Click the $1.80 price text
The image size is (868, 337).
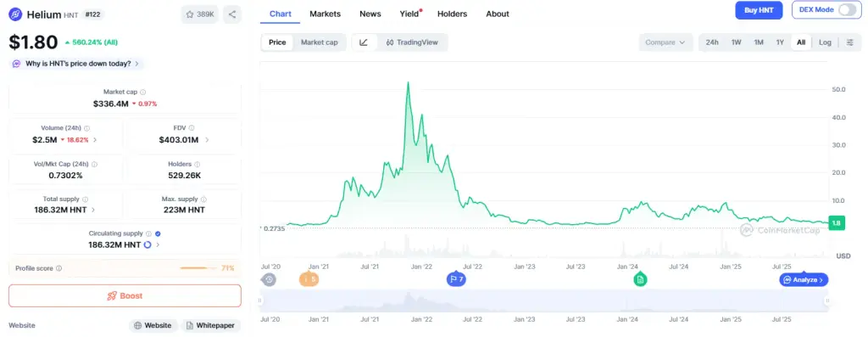click(x=33, y=42)
